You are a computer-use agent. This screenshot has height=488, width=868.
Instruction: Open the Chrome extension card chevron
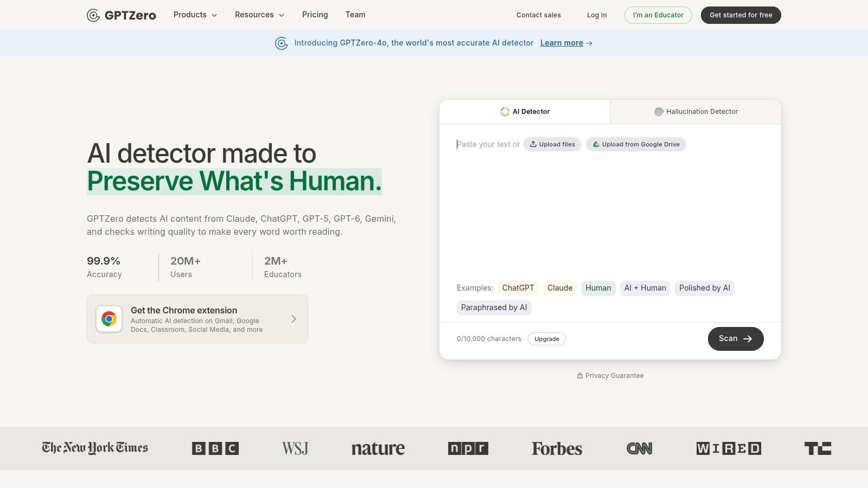[x=293, y=319]
